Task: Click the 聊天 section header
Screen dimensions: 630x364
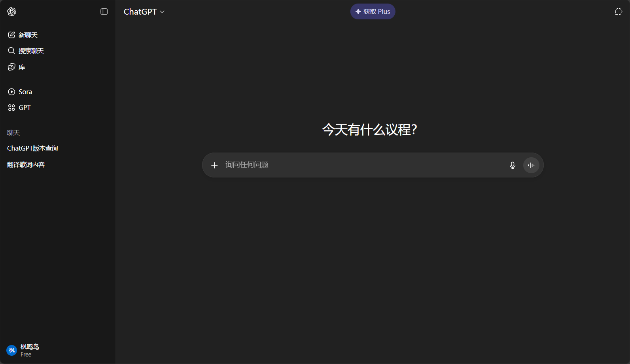Action: click(13, 133)
